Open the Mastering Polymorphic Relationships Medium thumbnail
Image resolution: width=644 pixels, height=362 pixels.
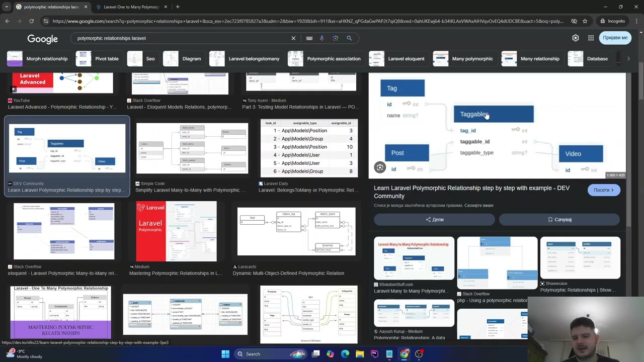176,231
